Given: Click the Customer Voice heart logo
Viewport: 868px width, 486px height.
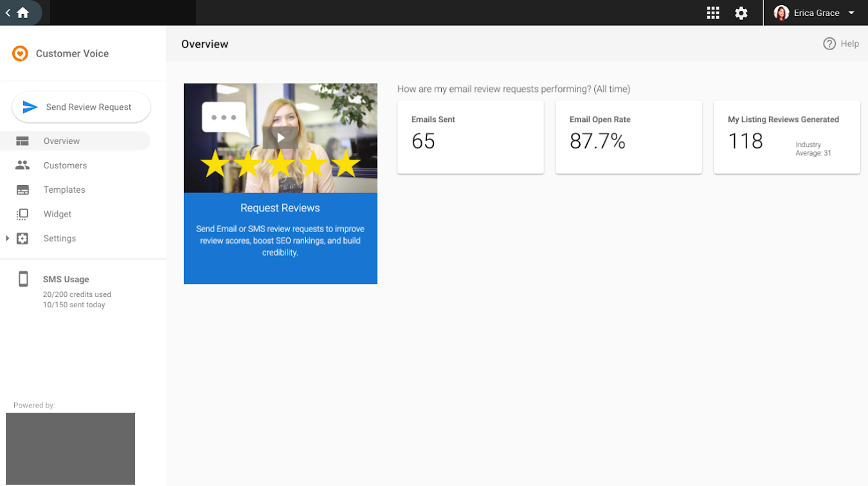Looking at the screenshot, I should point(20,53).
